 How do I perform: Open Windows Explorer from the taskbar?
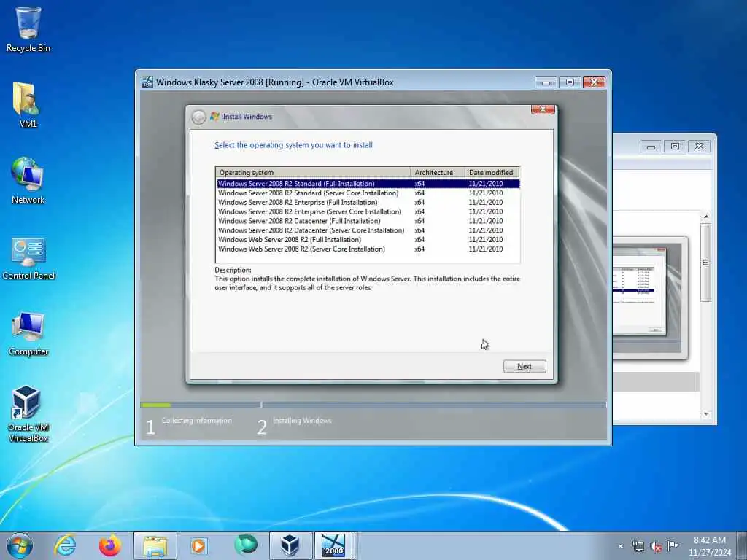tap(155, 545)
